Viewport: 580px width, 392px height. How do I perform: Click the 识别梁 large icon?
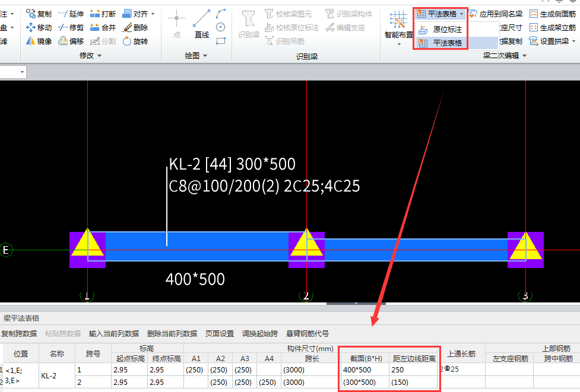click(x=249, y=24)
